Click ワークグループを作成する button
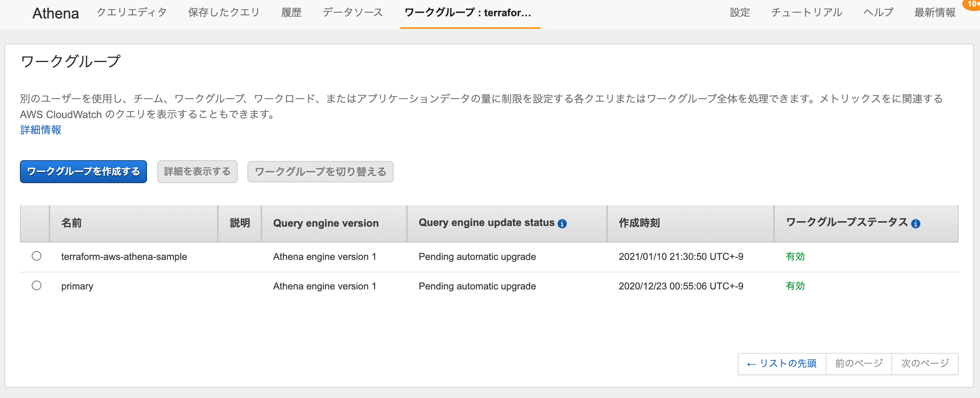This screenshot has width=980, height=398. [x=83, y=172]
